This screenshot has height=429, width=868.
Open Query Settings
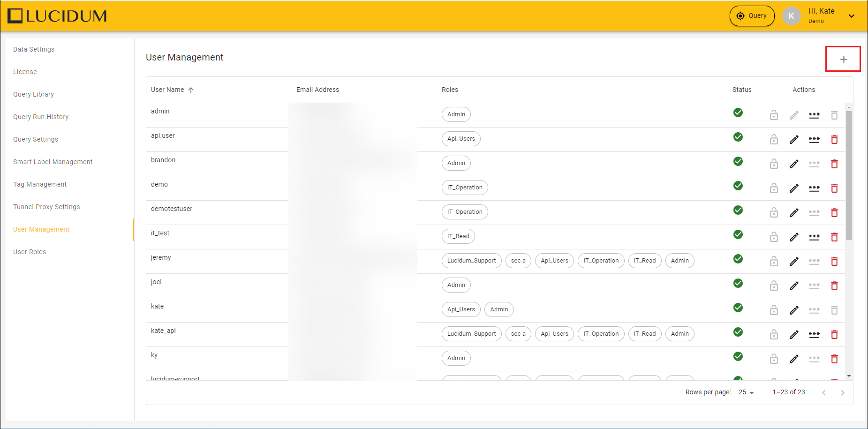pos(36,139)
